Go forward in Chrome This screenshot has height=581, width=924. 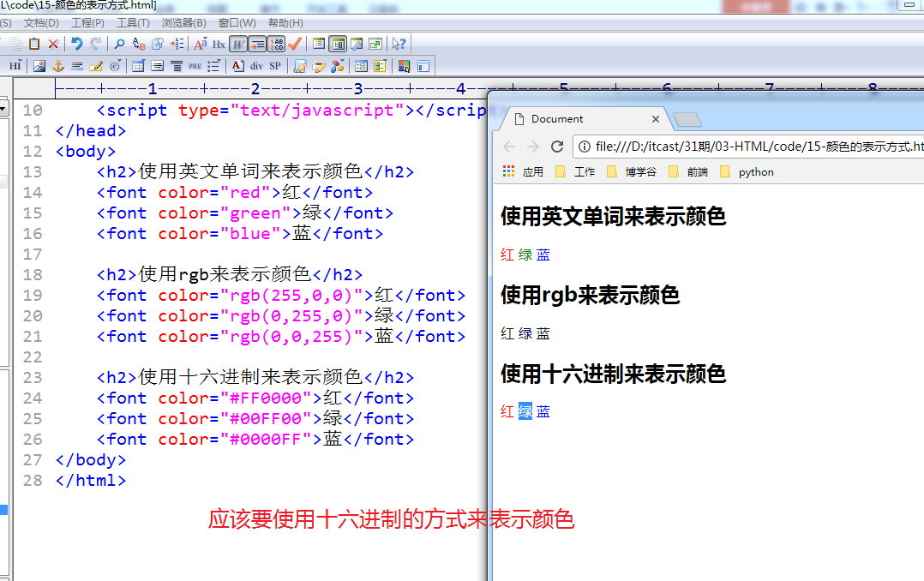point(533,147)
